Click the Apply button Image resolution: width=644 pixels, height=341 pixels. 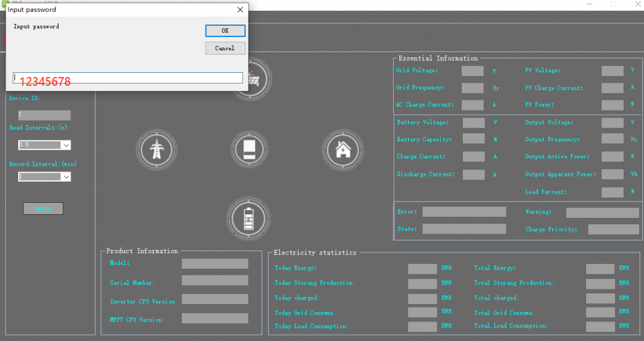(x=43, y=208)
